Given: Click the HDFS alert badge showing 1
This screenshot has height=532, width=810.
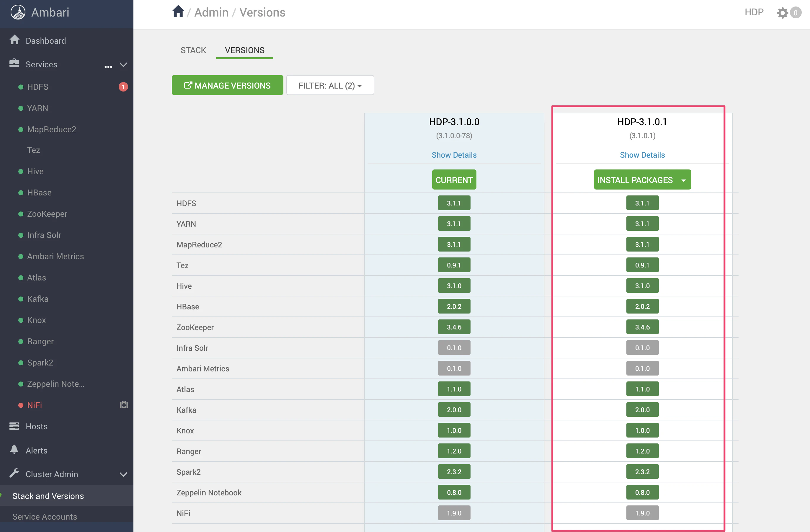Looking at the screenshot, I should (123, 87).
